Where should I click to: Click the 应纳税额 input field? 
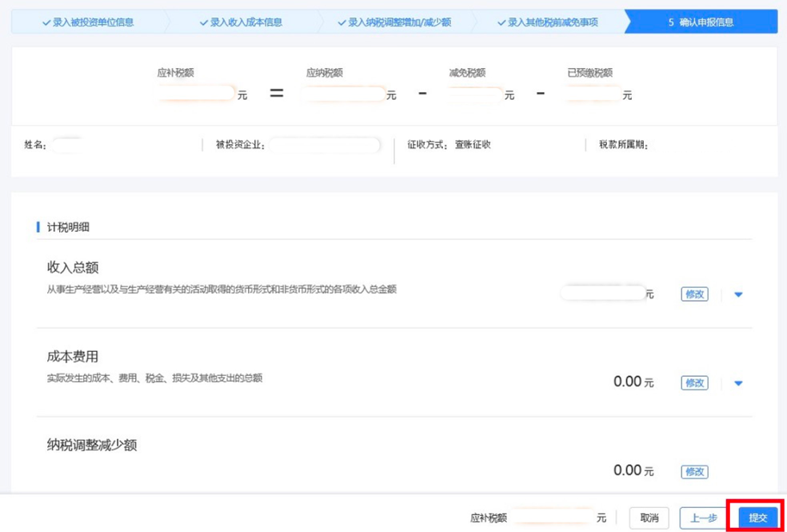point(344,93)
